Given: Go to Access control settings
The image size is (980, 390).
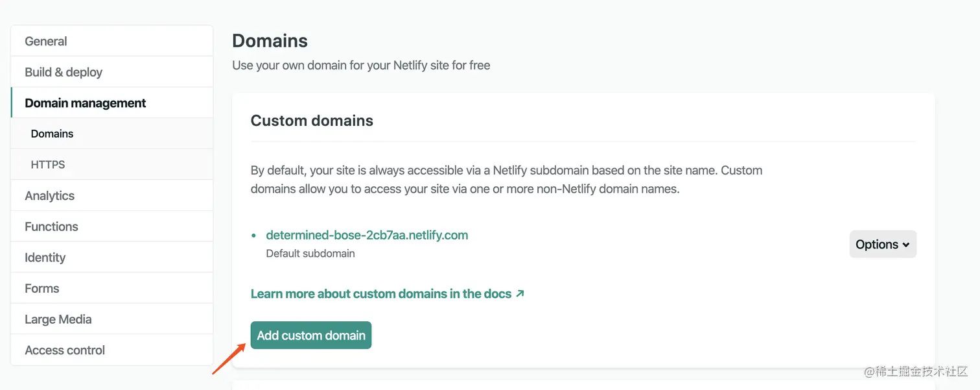Looking at the screenshot, I should 65,350.
